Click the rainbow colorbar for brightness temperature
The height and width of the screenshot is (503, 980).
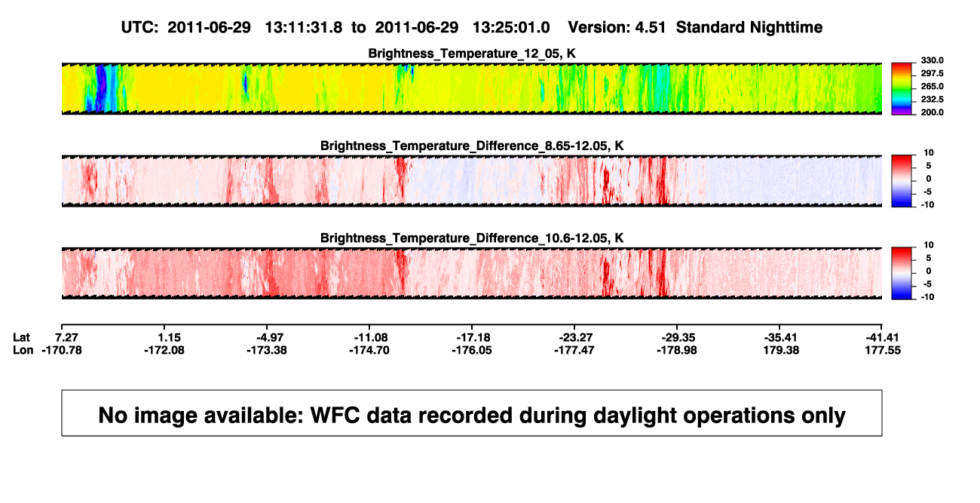[x=902, y=88]
